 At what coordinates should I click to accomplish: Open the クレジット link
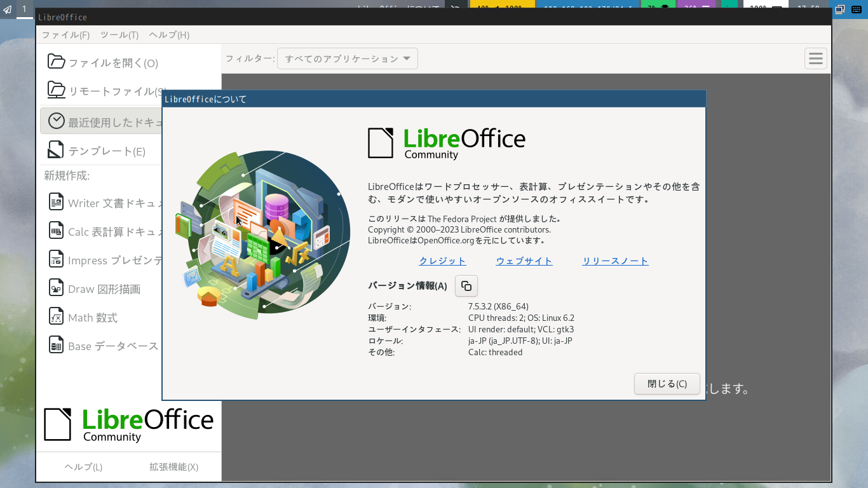442,261
